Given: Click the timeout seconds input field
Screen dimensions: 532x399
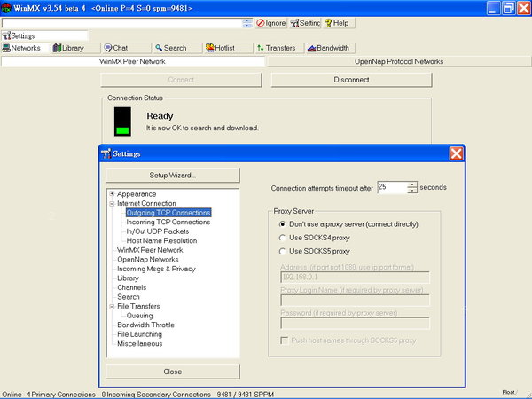Looking at the screenshot, I should pos(392,187).
